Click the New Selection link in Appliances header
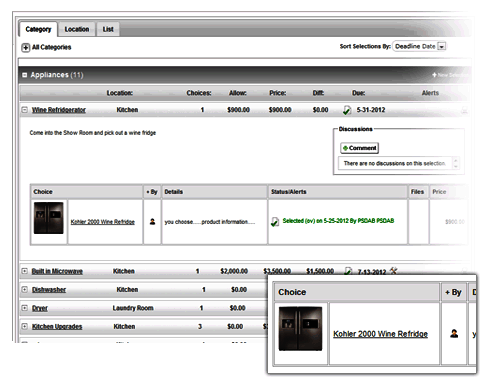487x383 pixels. pyautogui.click(x=449, y=75)
